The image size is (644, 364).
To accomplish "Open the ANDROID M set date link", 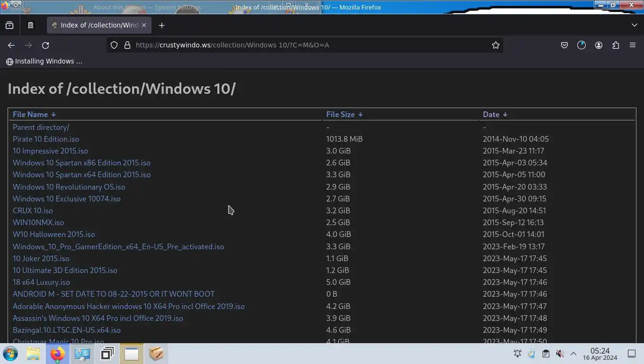I will (x=114, y=294).
